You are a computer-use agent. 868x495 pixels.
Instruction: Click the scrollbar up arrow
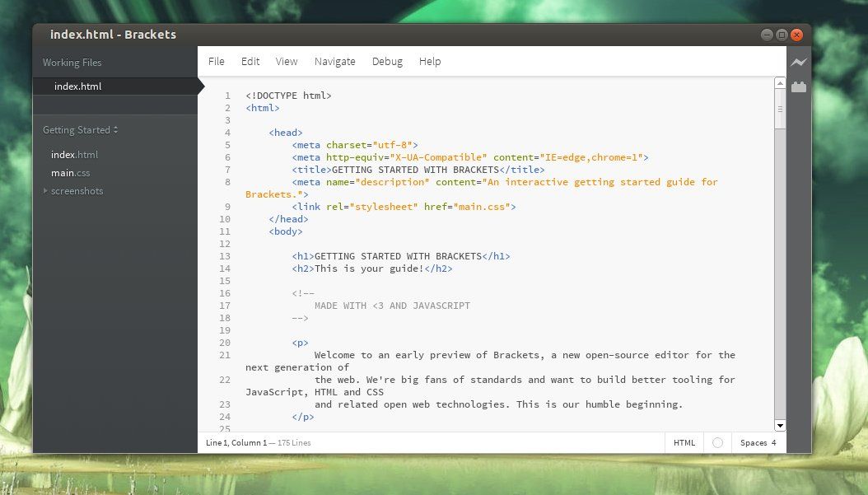780,83
